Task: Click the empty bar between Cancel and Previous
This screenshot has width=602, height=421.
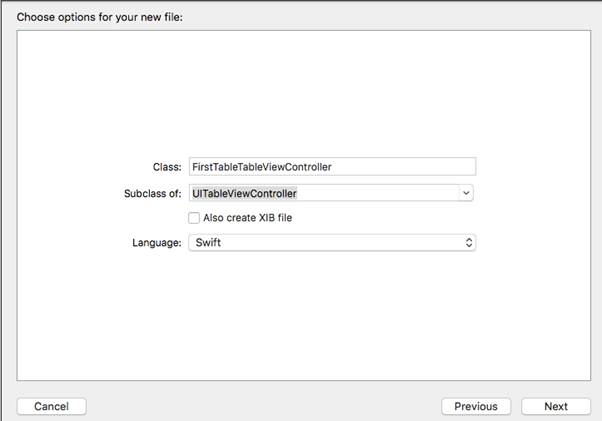Action: click(x=260, y=406)
